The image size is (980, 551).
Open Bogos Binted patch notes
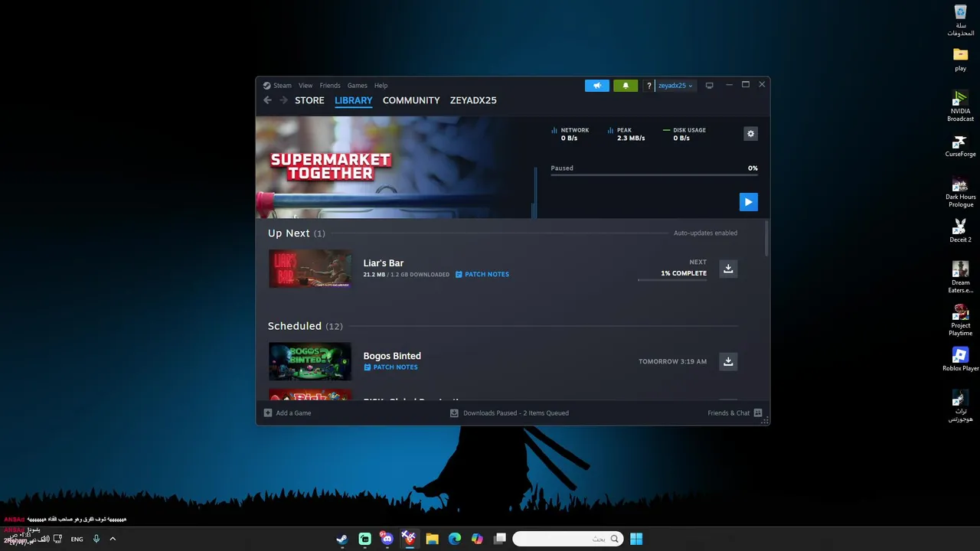(390, 367)
